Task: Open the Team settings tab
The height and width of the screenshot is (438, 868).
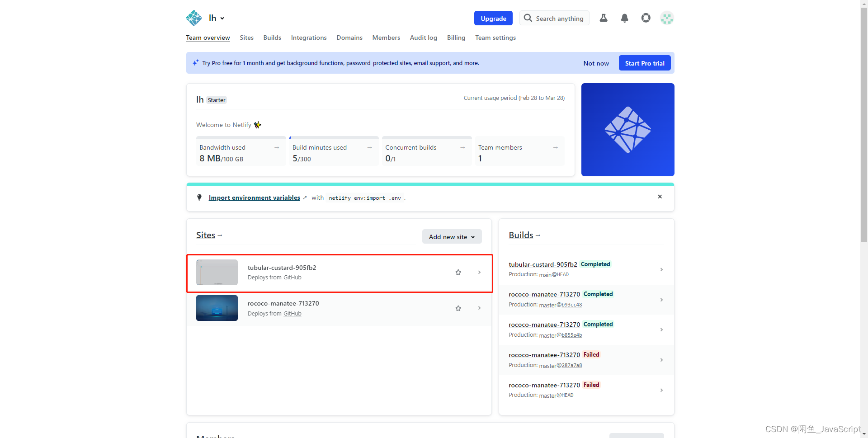Action: click(495, 38)
